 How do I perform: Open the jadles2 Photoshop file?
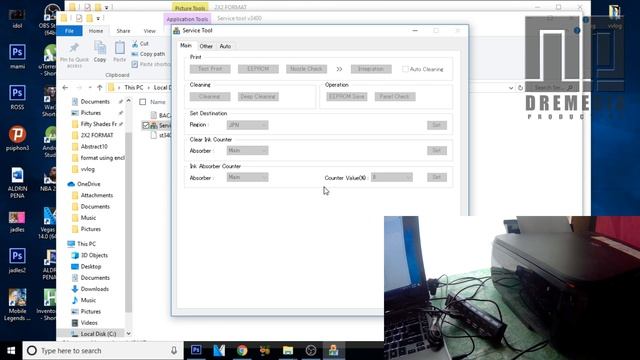pos(17,260)
